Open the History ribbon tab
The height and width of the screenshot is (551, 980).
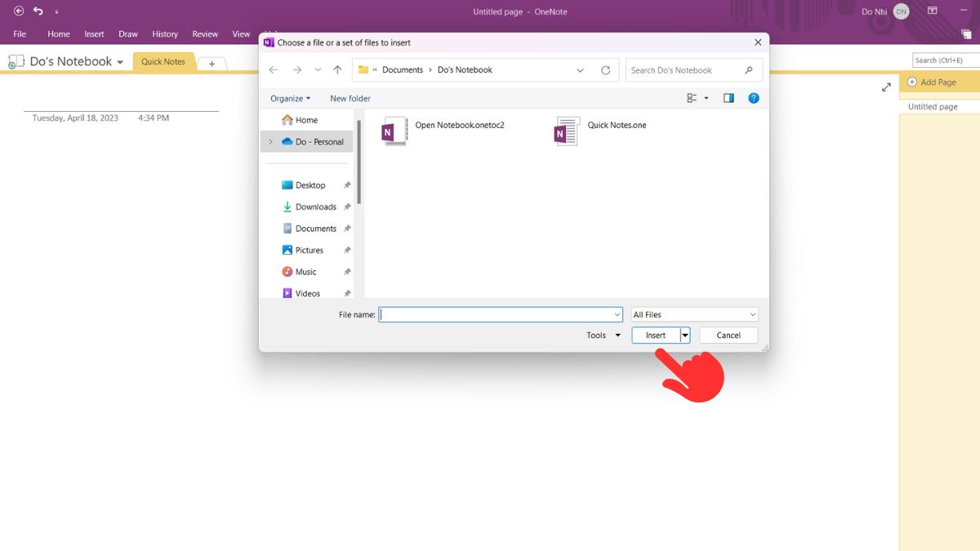click(x=165, y=34)
